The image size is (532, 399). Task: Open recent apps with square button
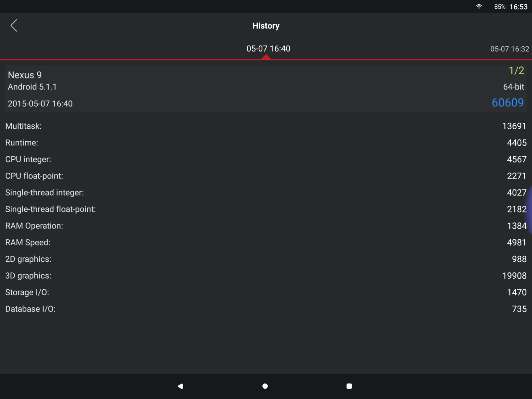349,386
